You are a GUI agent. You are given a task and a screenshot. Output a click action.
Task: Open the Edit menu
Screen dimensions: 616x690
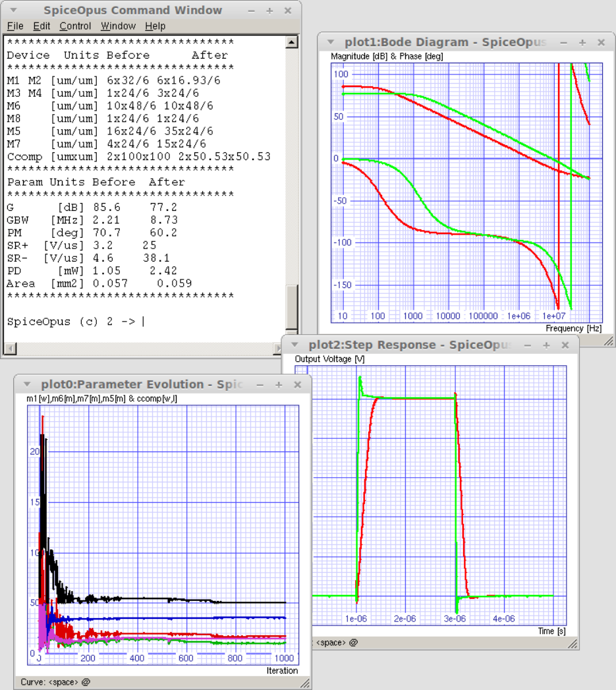click(x=42, y=26)
